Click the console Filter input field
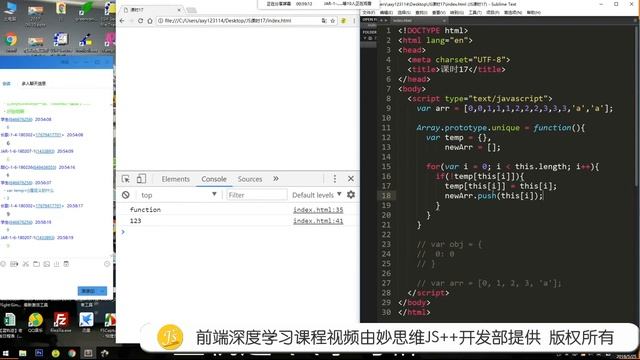 257,195
